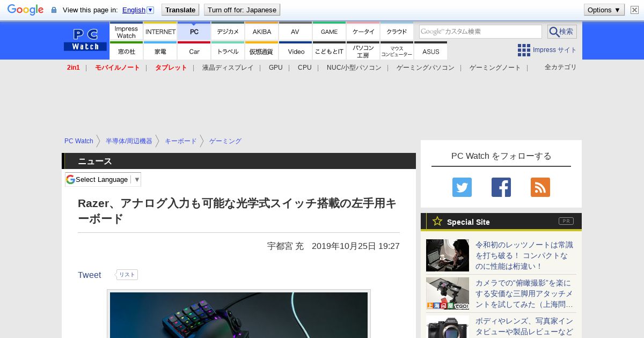This screenshot has width=644, height=338.
Task: Open the AV tab
Action: tap(295, 32)
